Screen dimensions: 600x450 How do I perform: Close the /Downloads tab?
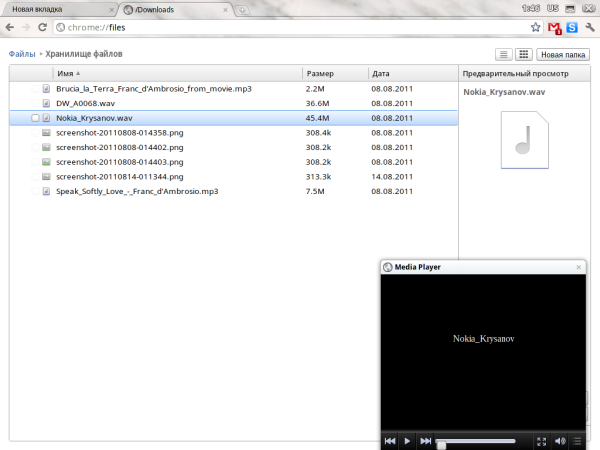pyautogui.click(x=225, y=10)
